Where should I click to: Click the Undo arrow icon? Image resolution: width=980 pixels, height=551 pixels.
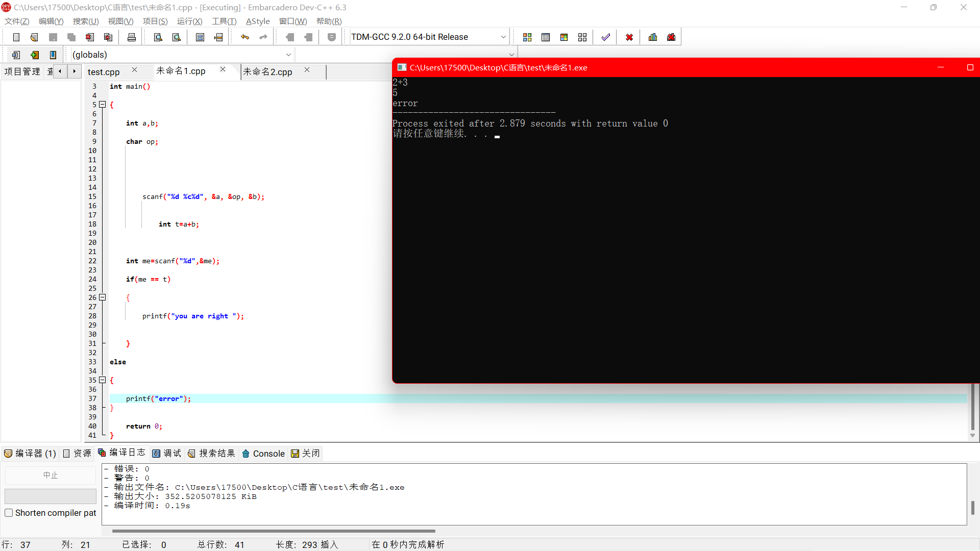(245, 37)
